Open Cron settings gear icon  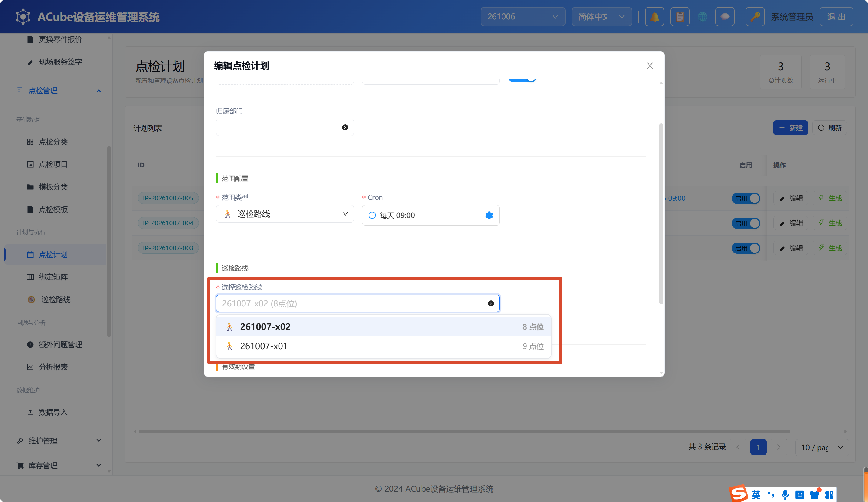coord(489,215)
